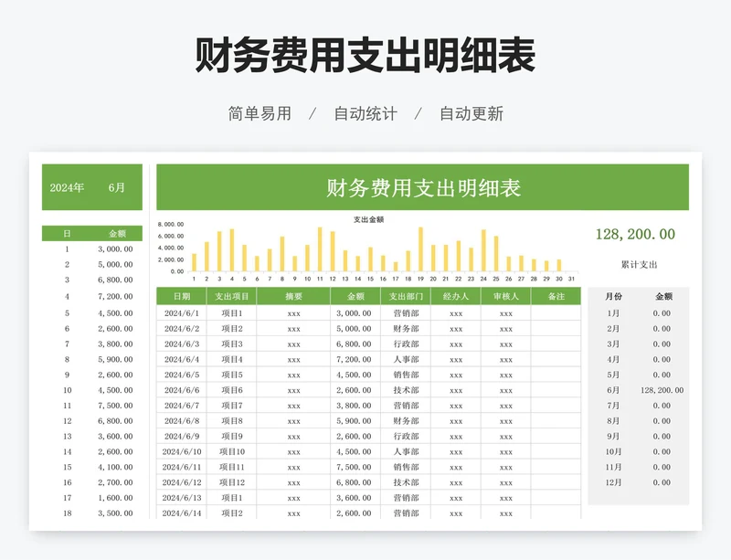Select the 摘要 column header
Screen dimensions: 731x560
tap(293, 296)
